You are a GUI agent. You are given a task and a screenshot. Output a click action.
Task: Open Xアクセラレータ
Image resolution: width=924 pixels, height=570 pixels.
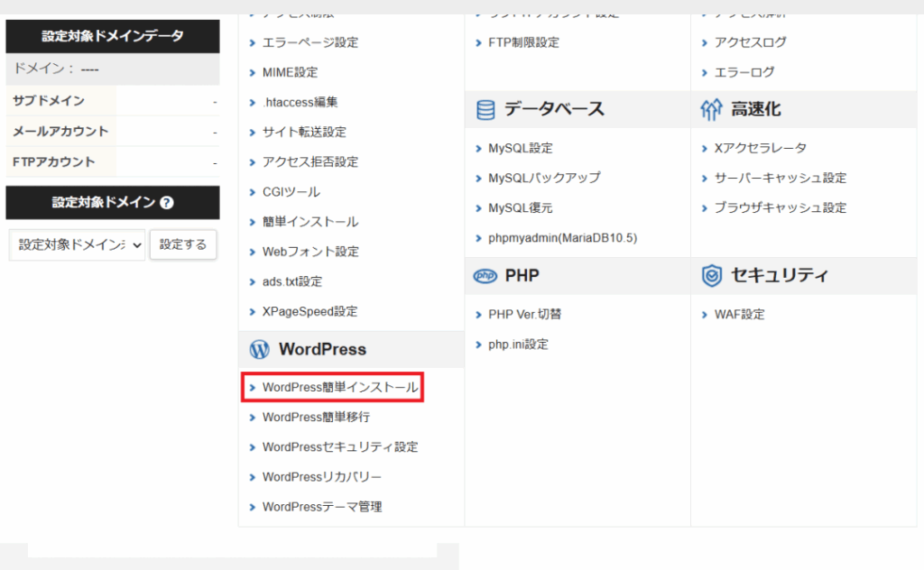[760, 149]
